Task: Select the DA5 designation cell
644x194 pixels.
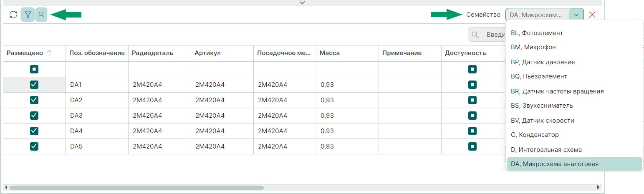Action: coord(97,146)
